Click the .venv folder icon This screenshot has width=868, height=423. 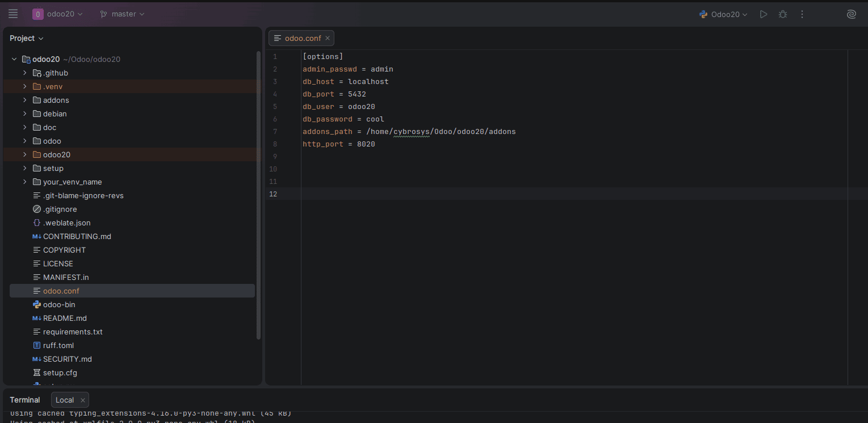(x=37, y=86)
